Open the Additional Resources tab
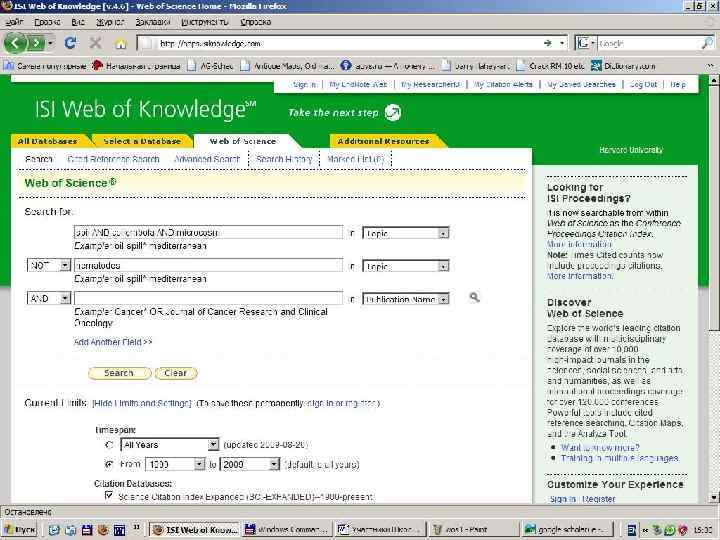This screenshot has height=540, width=720. click(x=383, y=141)
